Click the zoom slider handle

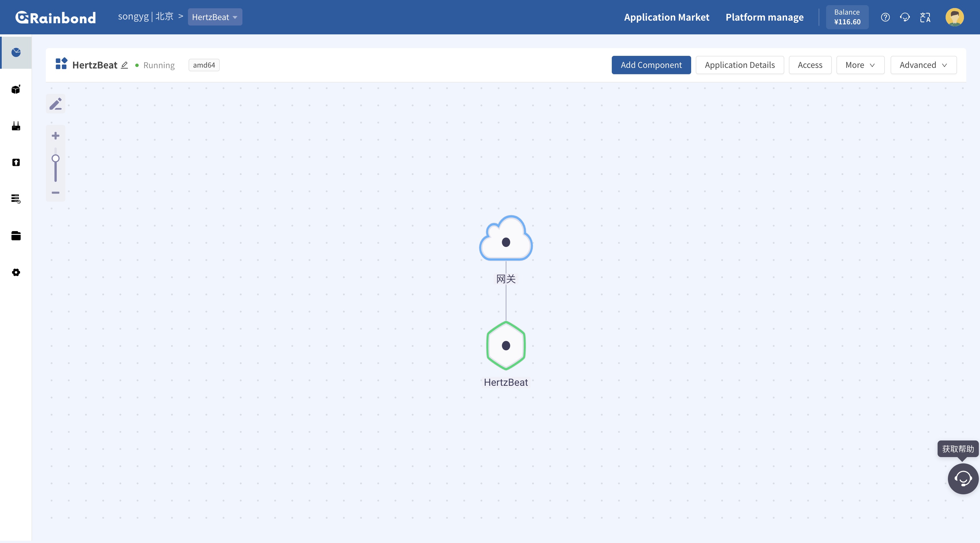(56, 158)
